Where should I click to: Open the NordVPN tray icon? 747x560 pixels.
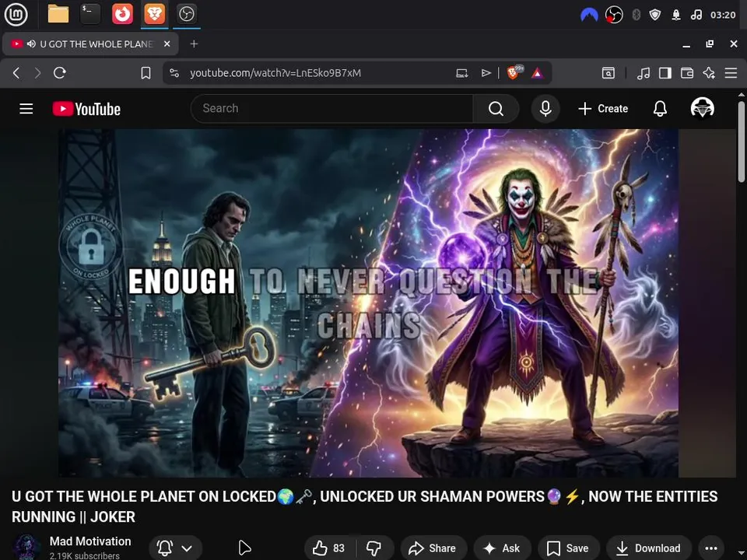point(589,15)
